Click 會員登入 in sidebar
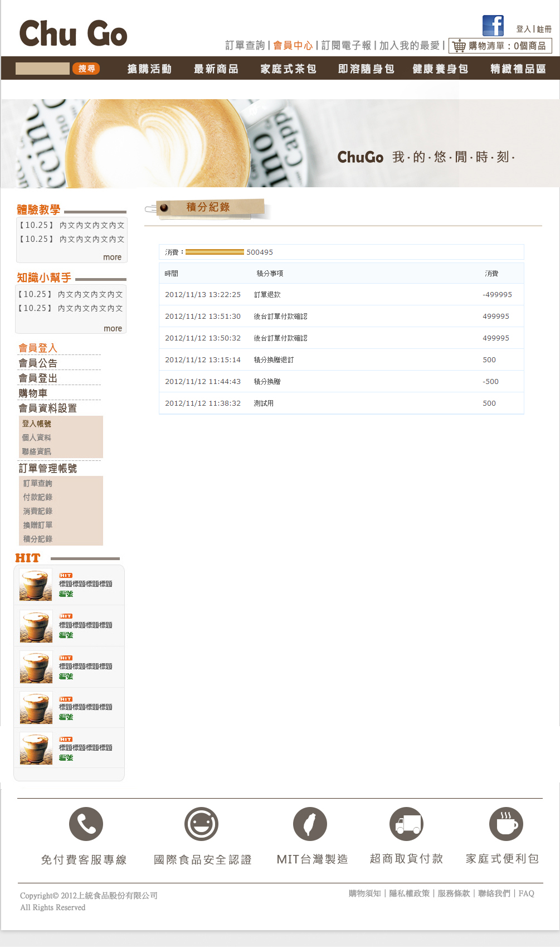The height and width of the screenshot is (948, 560). (38, 348)
